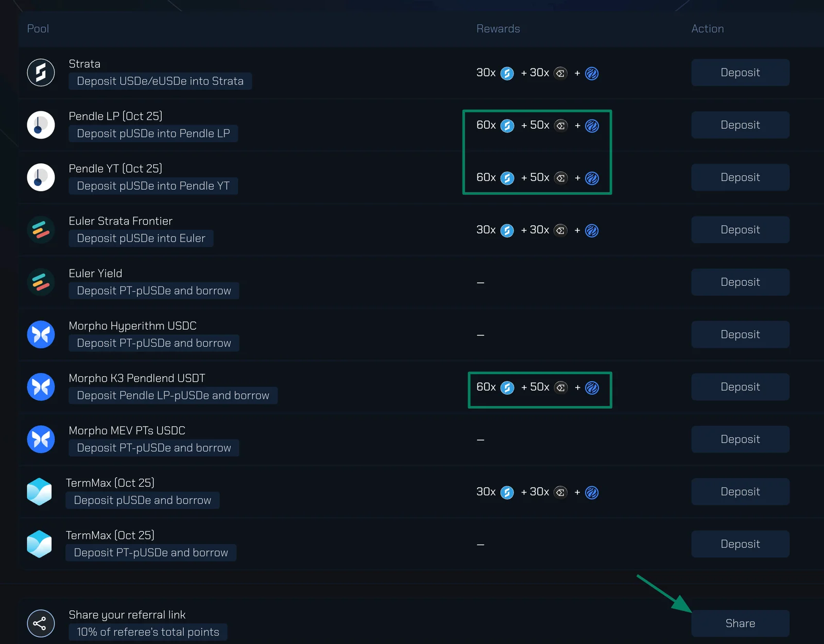The image size is (824, 644).
Task: Deposit into the Euler Yield pool
Action: (x=740, y=282)
